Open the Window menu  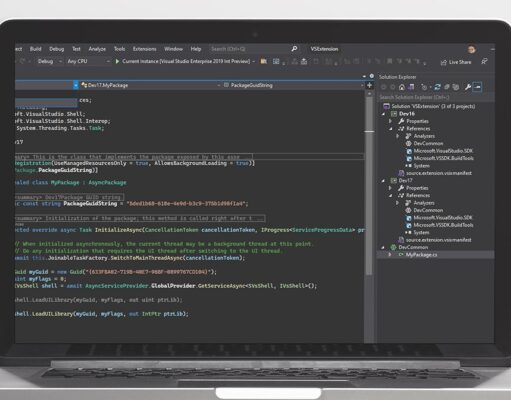pos(173,49)
